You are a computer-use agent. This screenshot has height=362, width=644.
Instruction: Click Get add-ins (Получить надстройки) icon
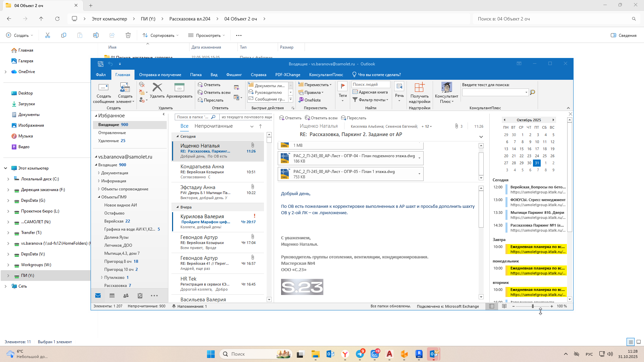coord(419,88)
